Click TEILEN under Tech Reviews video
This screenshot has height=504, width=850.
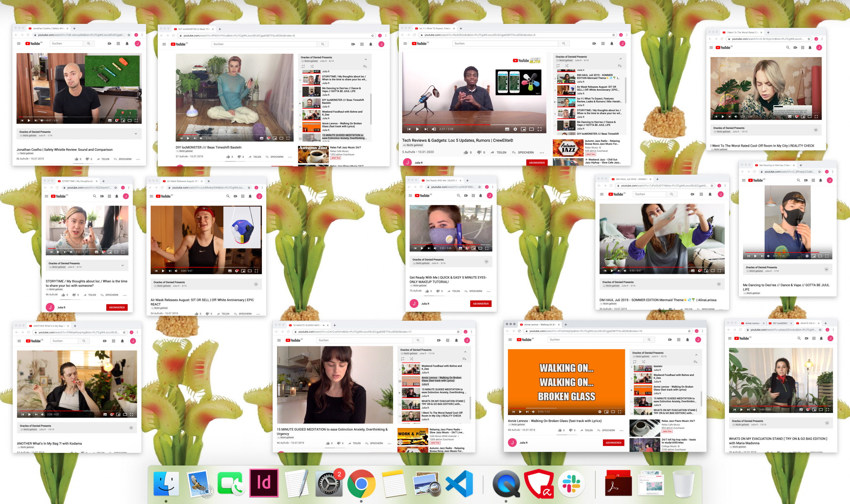pos(498,152)
